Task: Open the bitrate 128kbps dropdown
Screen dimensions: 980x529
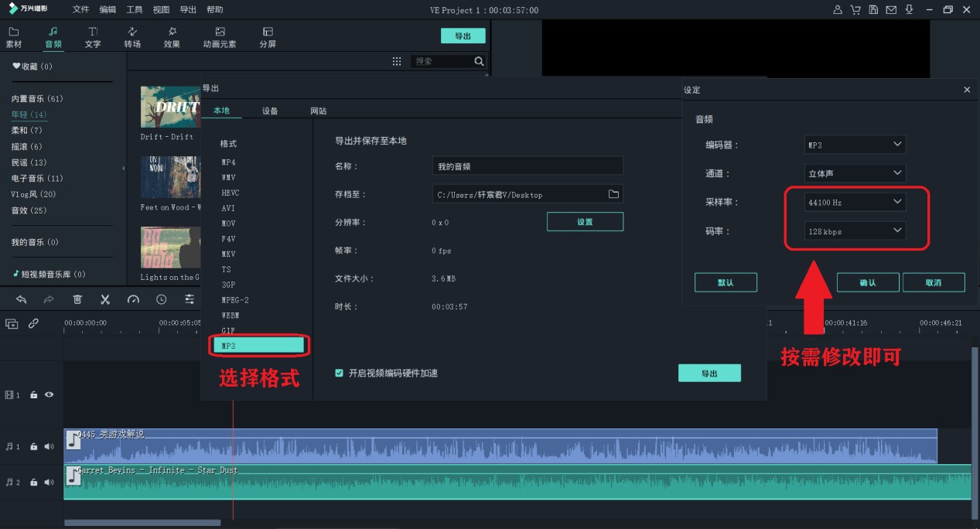Action: 854,230
